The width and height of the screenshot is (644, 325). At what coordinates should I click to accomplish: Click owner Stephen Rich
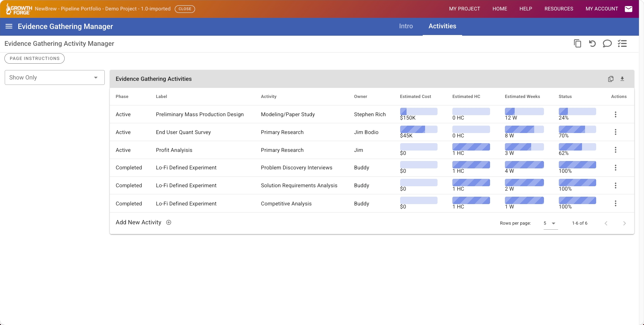(370, 115)
